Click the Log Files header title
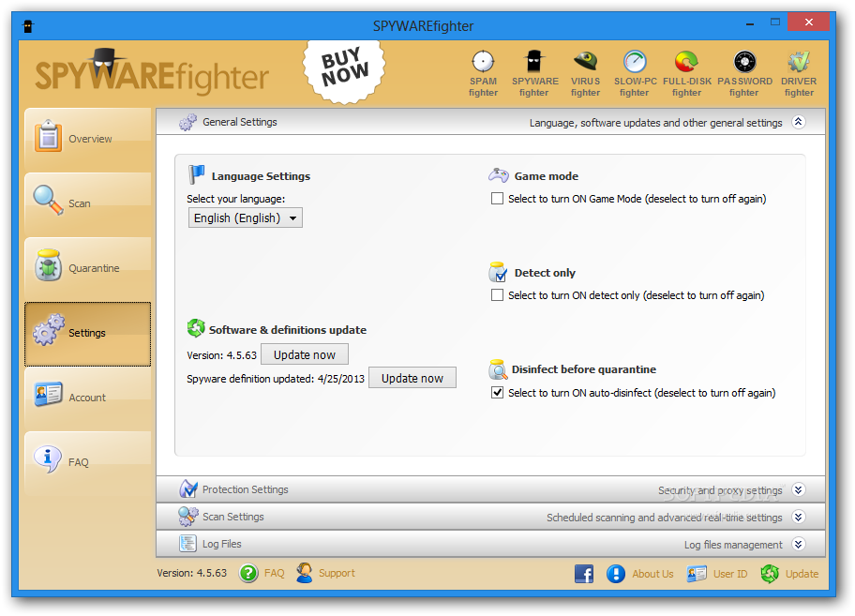Viewport: 855px width, 616px height. pyautogui.click(x=222, y=544)
